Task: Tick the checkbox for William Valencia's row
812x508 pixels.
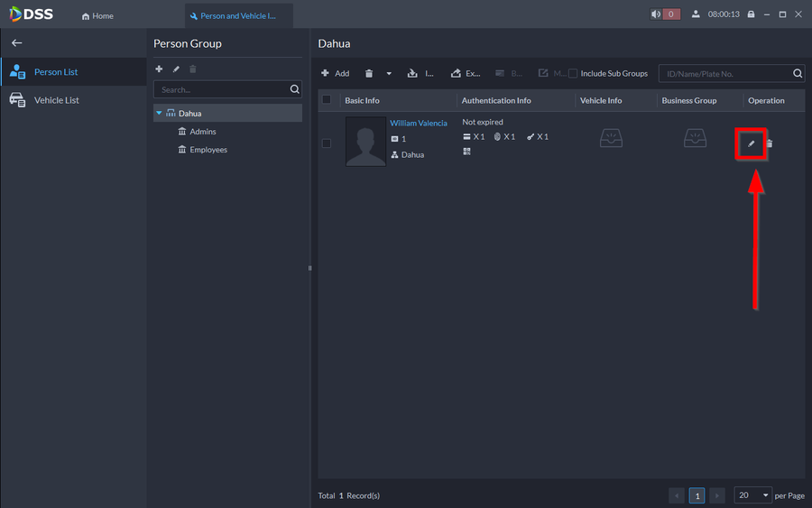Action: pyautogui.click(x=327, y=143)
